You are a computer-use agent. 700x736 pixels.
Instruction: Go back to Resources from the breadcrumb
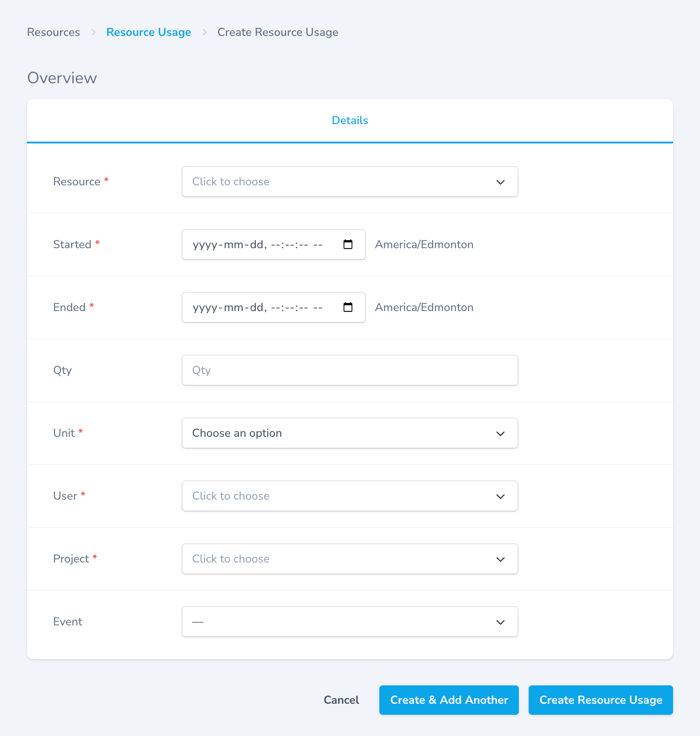click(53, 32)
